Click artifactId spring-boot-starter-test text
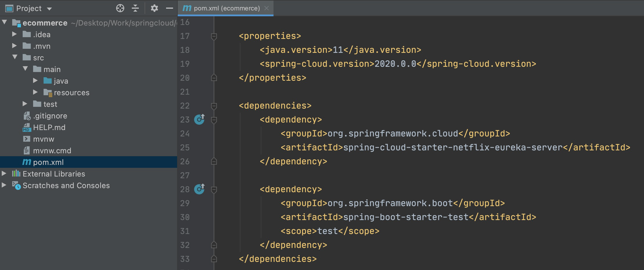This screenshot has height=270, width=644. click(x=406, y=217)
